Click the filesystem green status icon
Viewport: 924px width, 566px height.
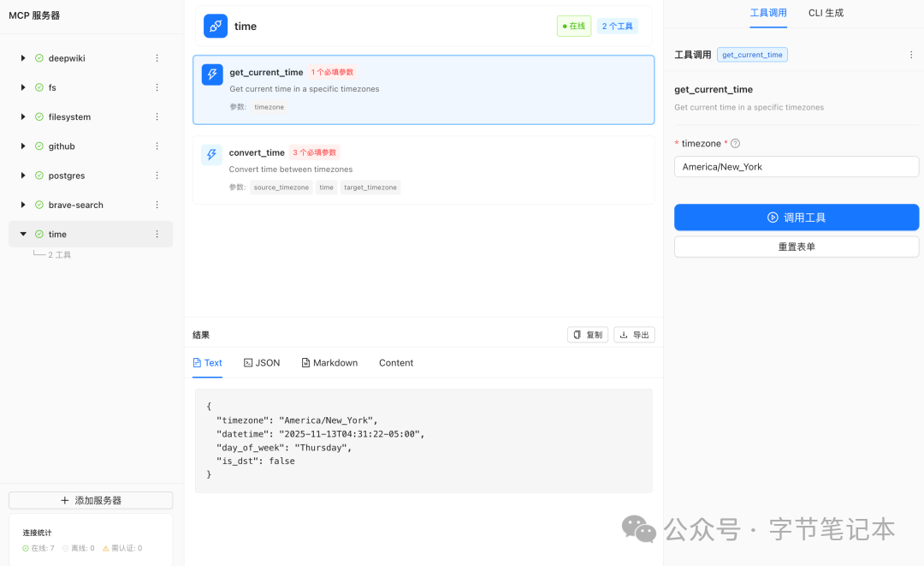pyautogui.click(x=38, y=116)
